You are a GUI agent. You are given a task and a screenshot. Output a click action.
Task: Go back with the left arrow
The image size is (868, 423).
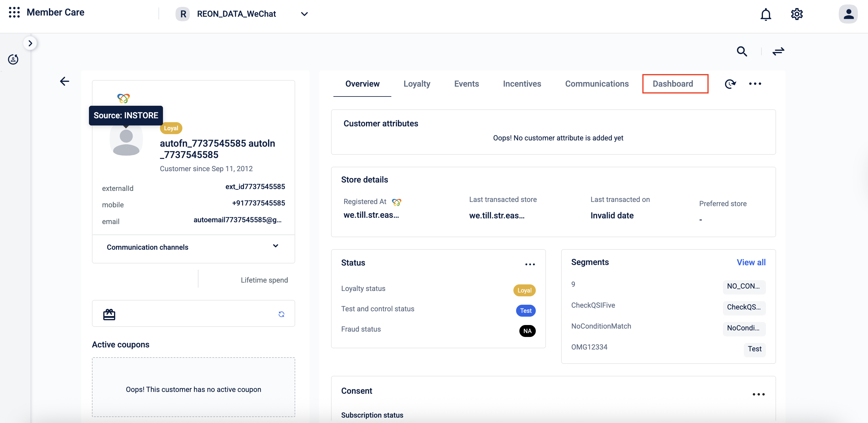(64, 81)
